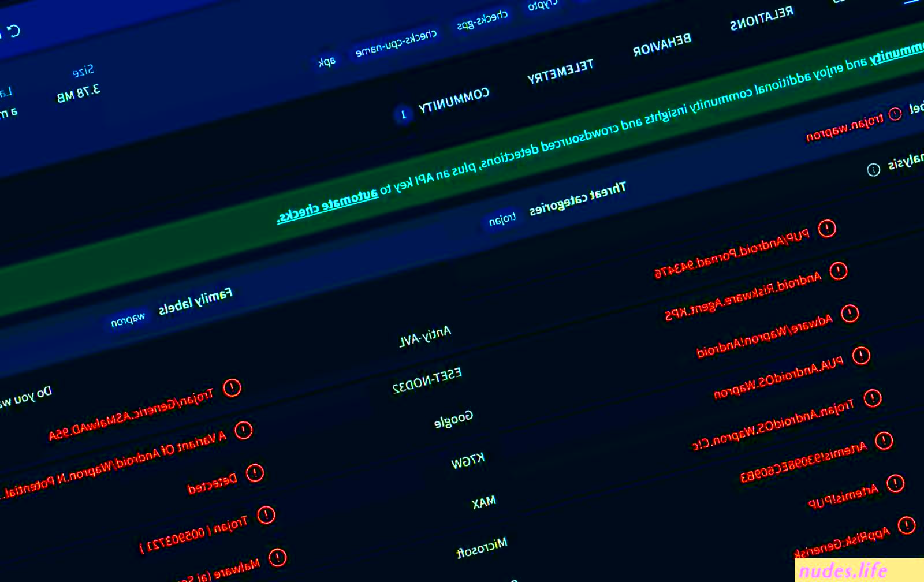
Task: Click alert icon for Trojan/Generic.ASMalwAD.95A
Action: (232, 387)
